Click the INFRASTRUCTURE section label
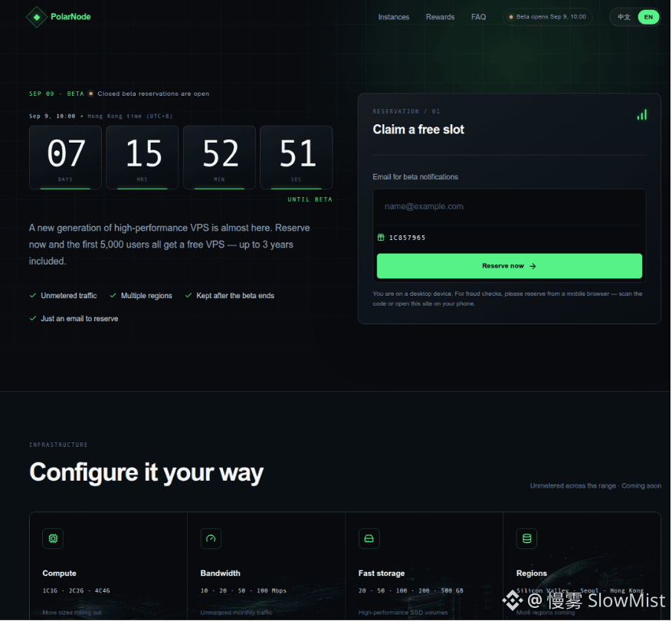The image size is (672, 621). point(58,445)
